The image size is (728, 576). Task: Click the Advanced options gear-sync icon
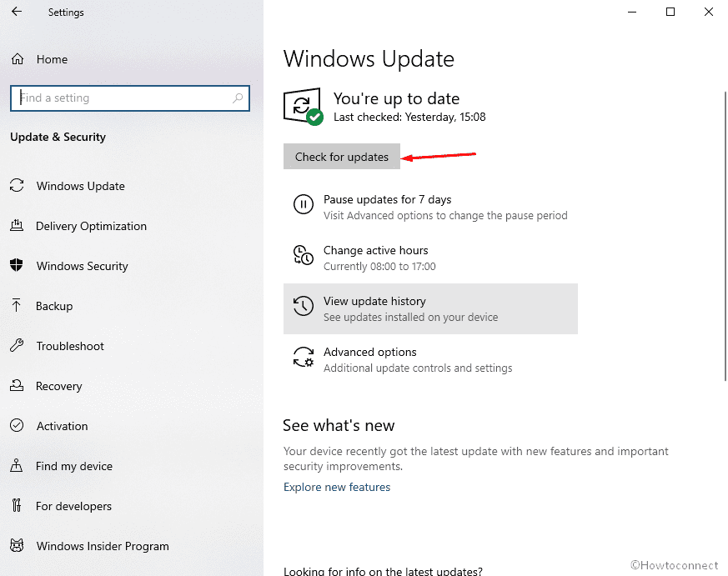[304, 357]
